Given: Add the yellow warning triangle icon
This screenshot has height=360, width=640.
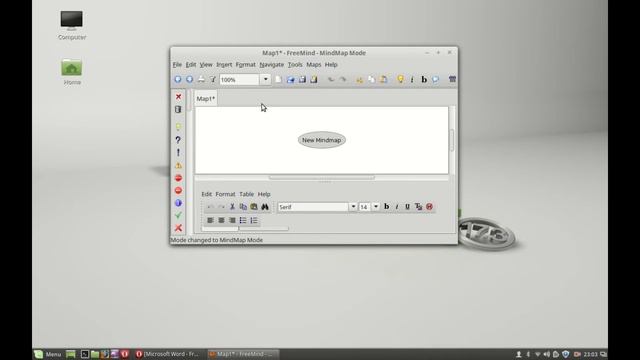Looking at the screenshot, I should [x=178, y=165].
